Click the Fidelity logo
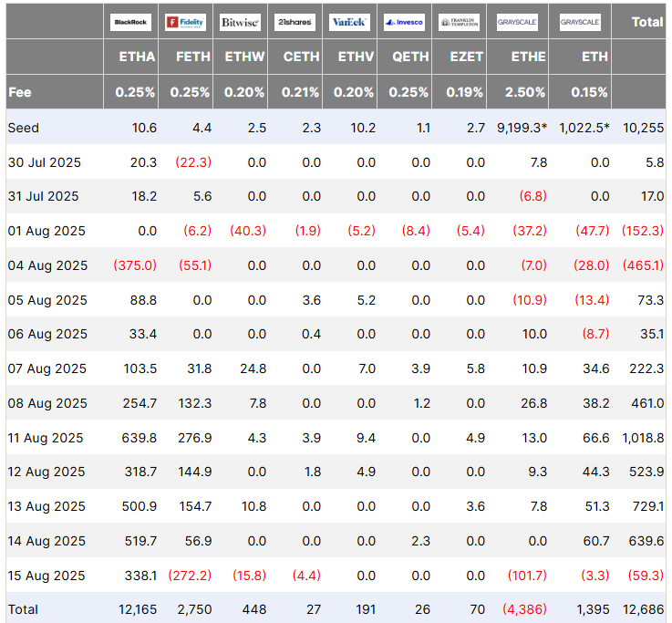The width and height of the screenshot is (672, 623). (x=185, y=22)
